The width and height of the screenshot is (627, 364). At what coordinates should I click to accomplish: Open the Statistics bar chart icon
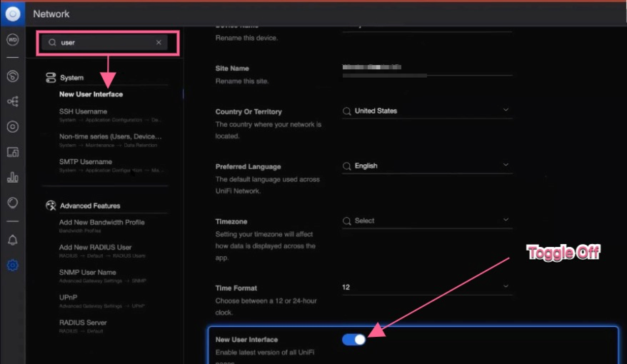pos(12,177)
